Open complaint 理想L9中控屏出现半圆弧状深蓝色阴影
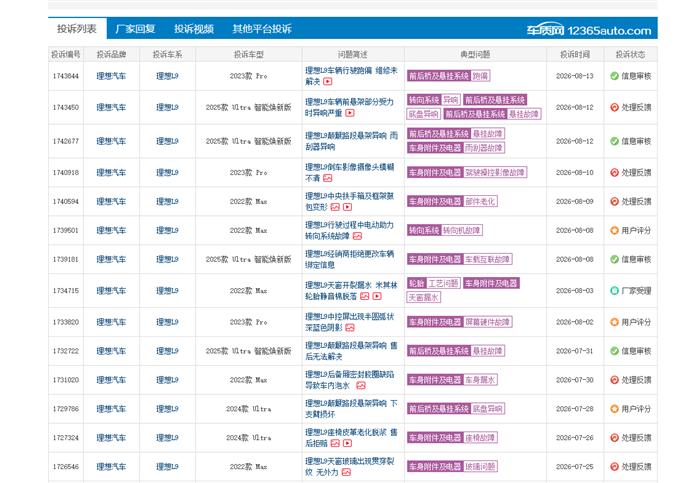This screenshot has width=700, height=483. pos(350,322)
